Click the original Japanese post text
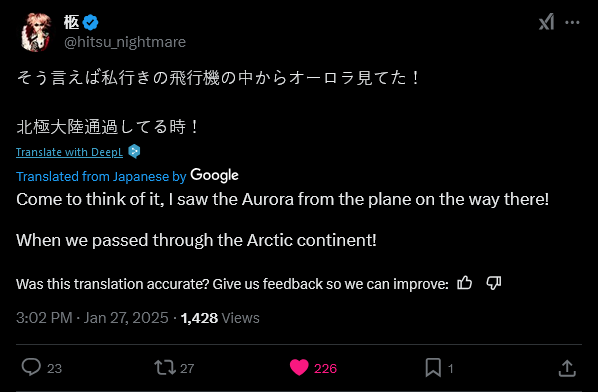 coord(218,102)
